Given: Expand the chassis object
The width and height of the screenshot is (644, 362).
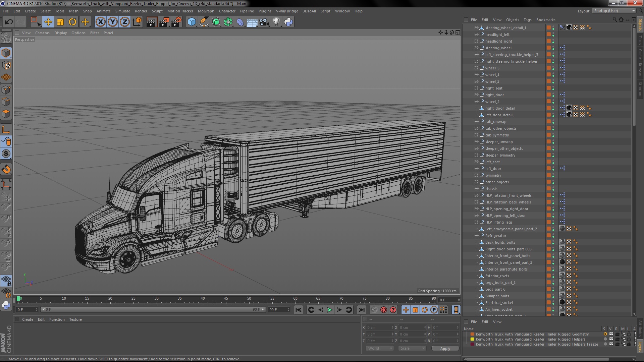Looking at the screenshot, I should point(476,189).
